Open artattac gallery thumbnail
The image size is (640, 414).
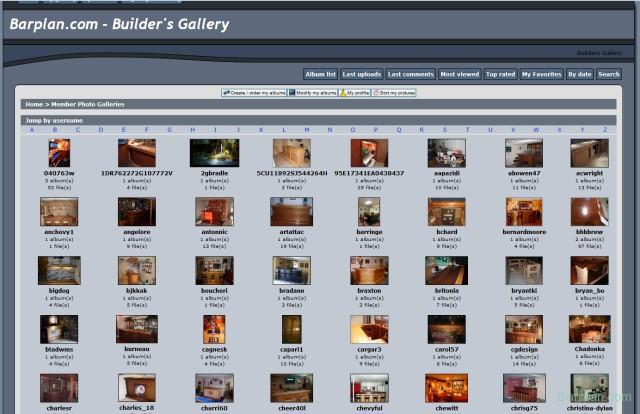(x=291, y=211)
